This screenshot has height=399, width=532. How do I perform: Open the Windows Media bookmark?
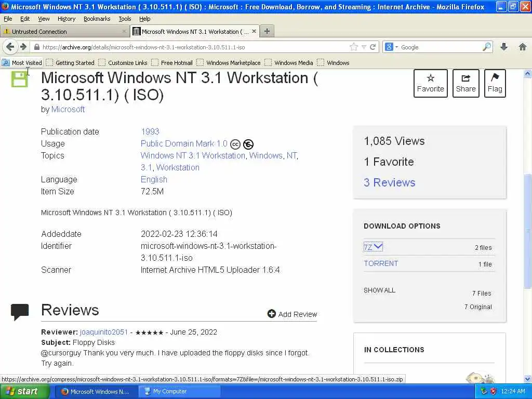click(289, 63)
